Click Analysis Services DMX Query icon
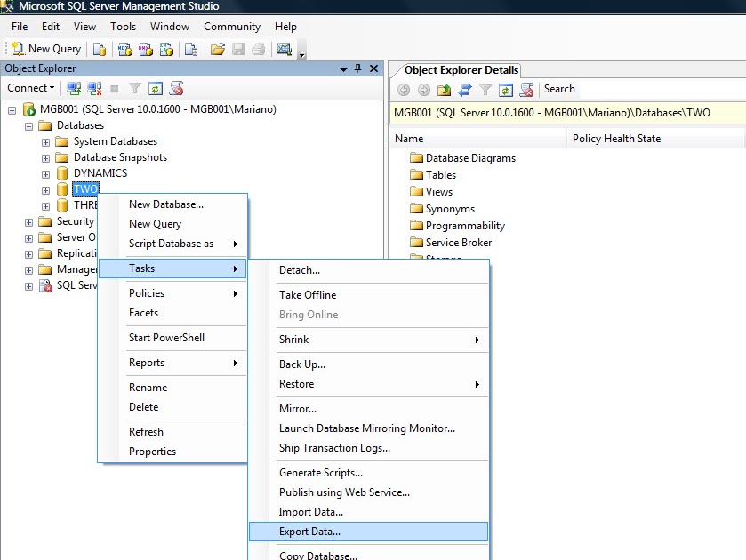This screenshot has width=746, height=560. [146, 49]
